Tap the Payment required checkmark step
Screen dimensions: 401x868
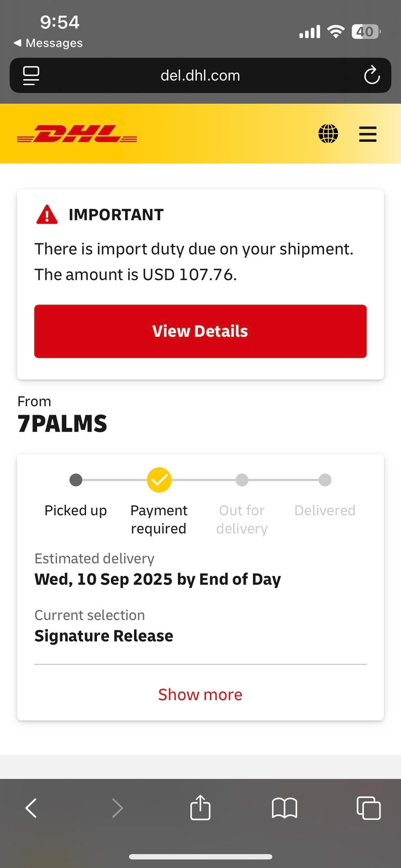point(159,480)
